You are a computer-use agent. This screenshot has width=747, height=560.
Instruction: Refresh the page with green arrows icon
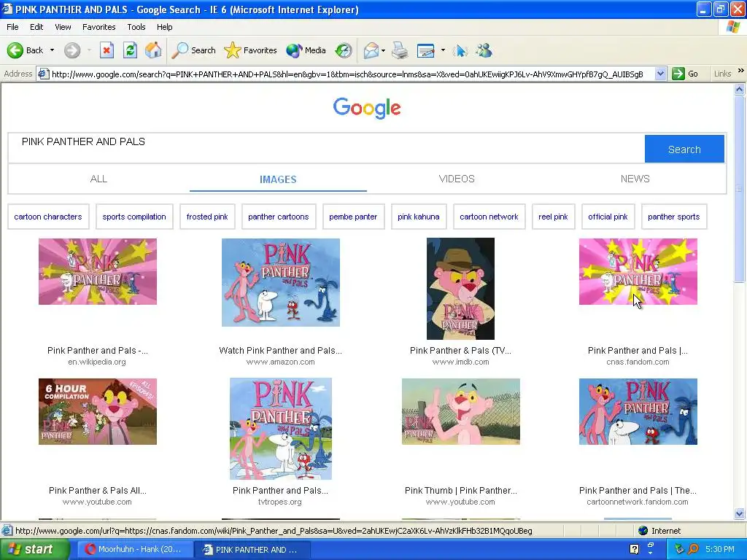click(130, 50)
